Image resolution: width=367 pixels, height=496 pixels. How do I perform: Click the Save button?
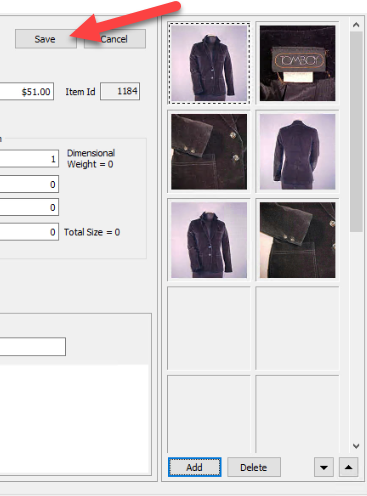tap(46, 39)
